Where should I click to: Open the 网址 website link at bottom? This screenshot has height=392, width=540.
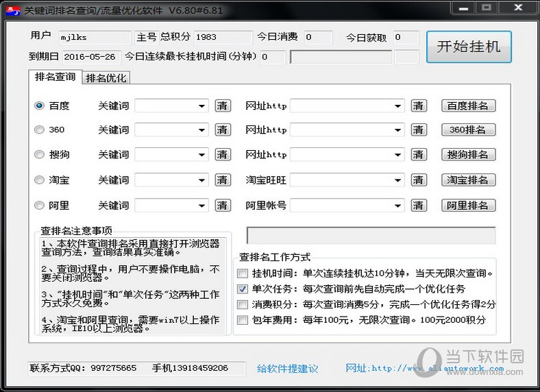click(x=425, y=368)
